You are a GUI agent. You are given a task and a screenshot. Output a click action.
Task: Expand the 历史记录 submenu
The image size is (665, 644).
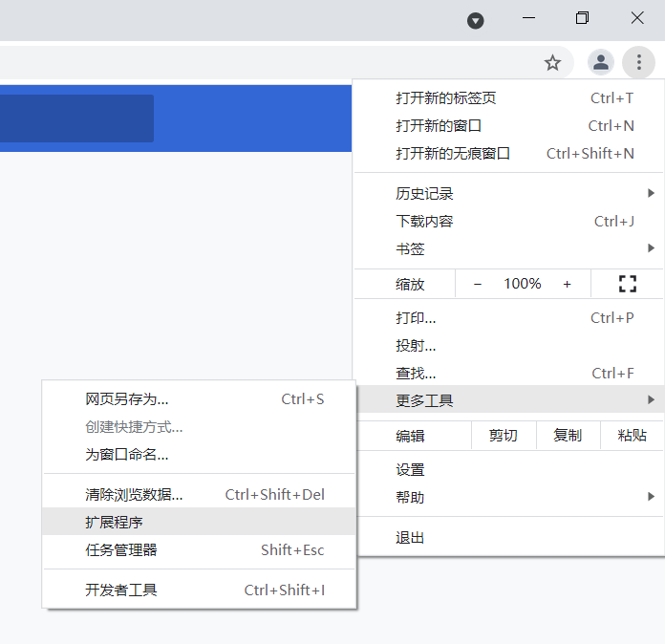click(508, 194)
